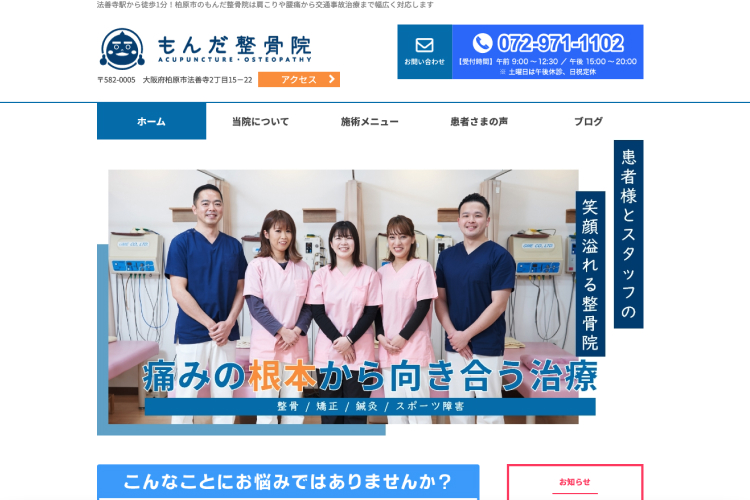Click the envelope お問い合わせ contact icon
750x500 pixels.
pos(424,45)
